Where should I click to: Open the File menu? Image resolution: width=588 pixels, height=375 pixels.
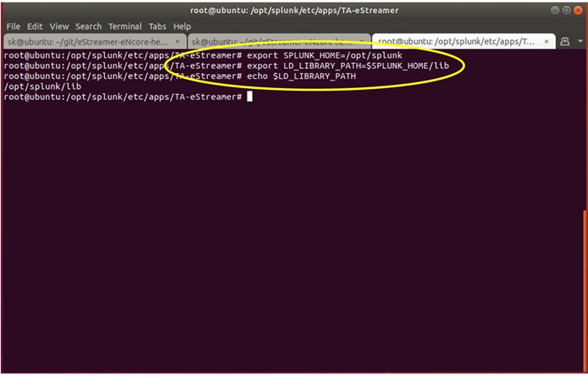pos(13,27)
